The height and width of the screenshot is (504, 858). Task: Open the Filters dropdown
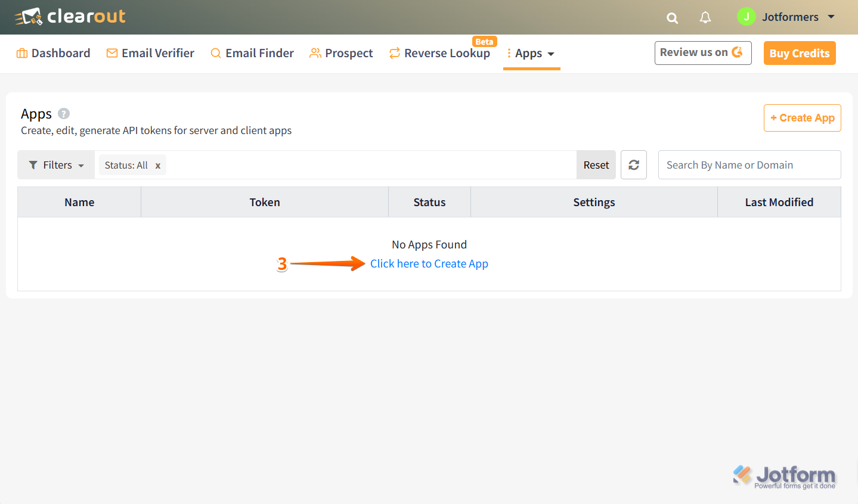[56, 165]
